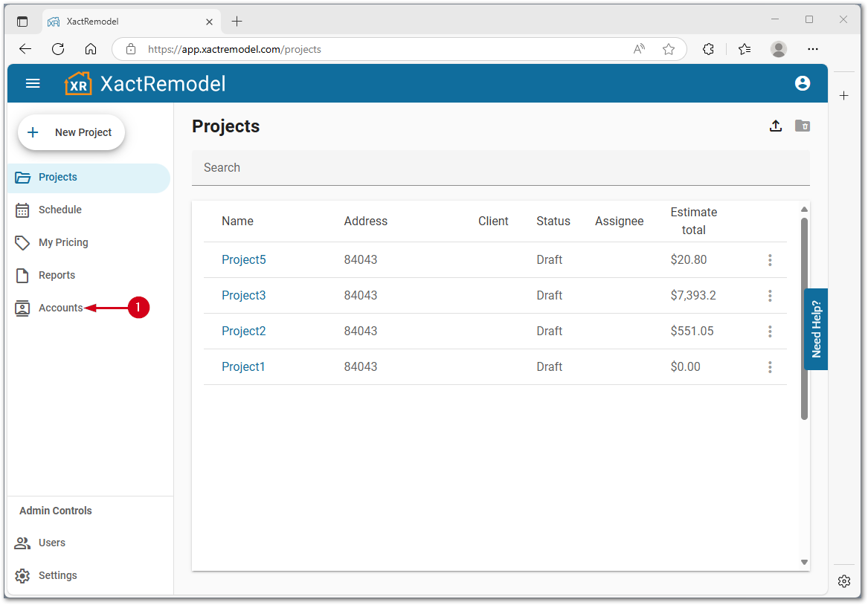The width and height of the screenshot is (868, 605).
Task: Open a new browser tab
Action: tap(237, 22)
